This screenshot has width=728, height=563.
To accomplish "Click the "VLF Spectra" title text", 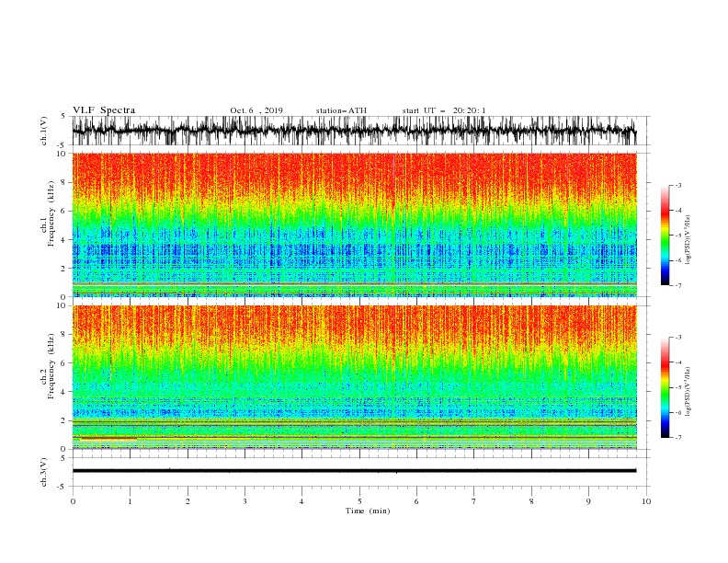I will point(104,110).
